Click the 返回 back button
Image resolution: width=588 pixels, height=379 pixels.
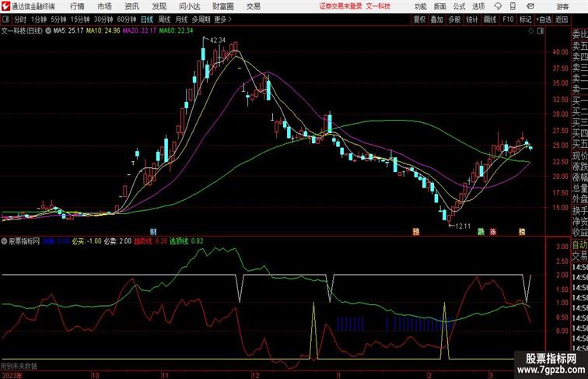562,19
